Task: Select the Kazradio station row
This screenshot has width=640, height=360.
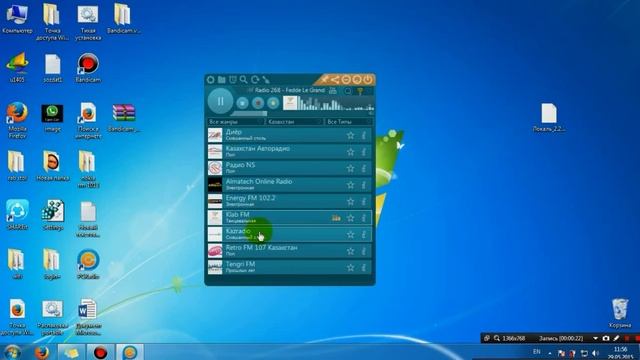Action: (290, 234)
